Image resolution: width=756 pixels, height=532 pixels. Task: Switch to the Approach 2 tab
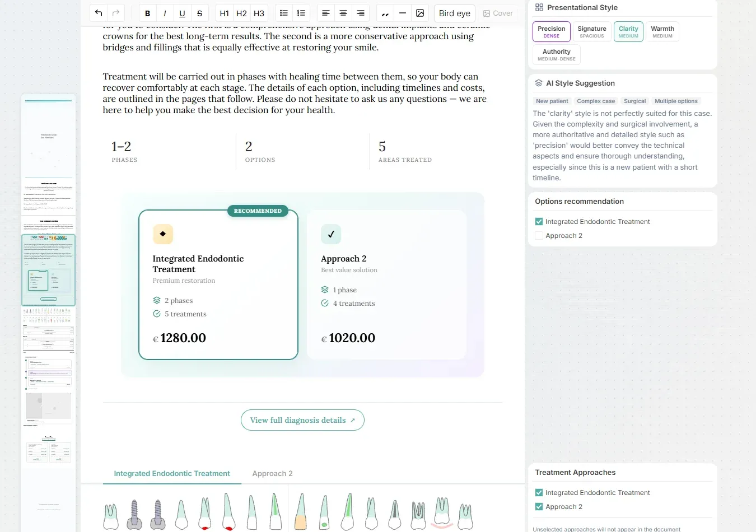272,474
